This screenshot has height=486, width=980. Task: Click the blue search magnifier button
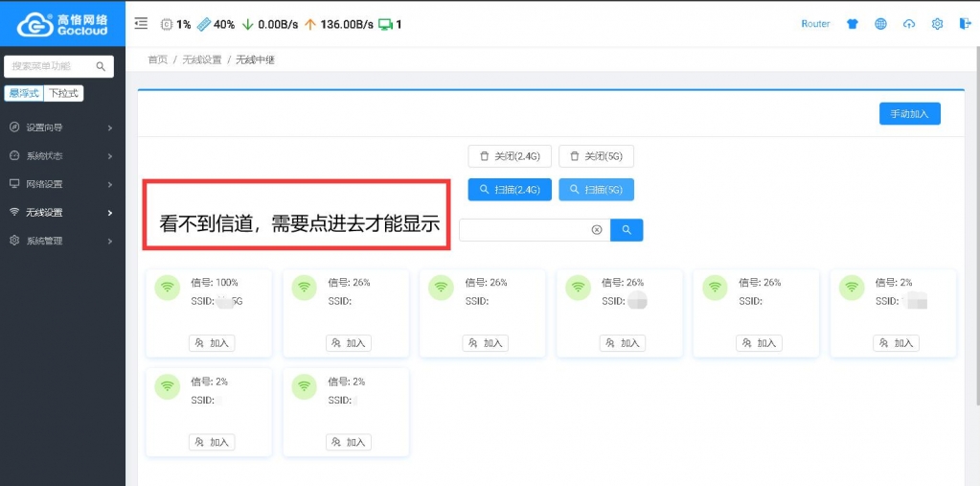click(627, 230)
